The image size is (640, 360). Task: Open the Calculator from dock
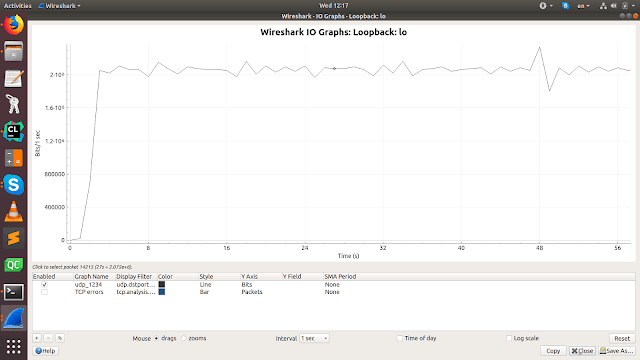13,158
